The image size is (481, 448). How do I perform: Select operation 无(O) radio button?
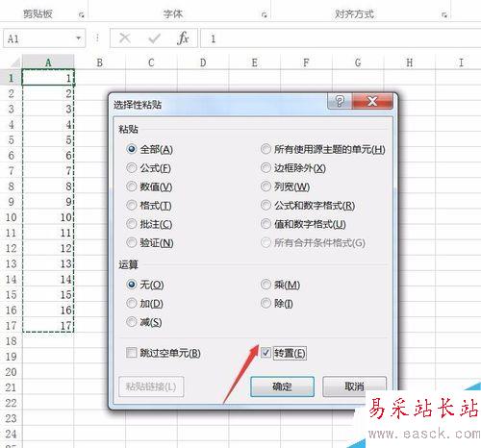coord(132,285)
